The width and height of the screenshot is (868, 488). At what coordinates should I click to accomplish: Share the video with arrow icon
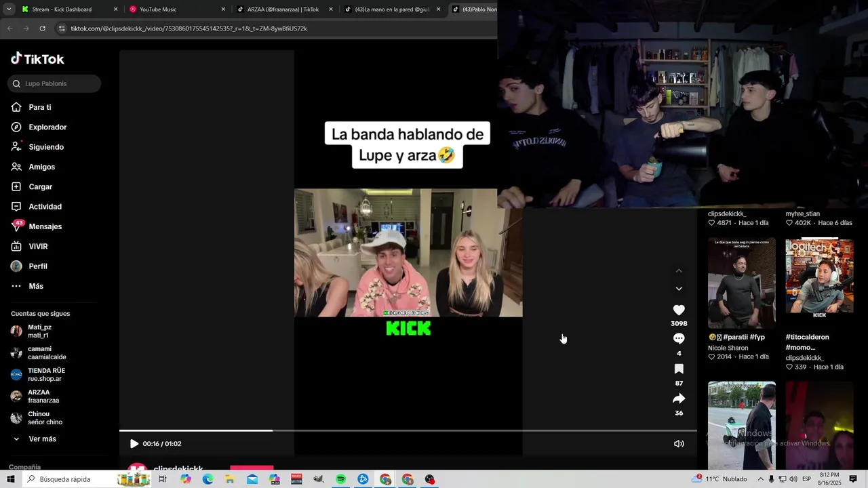(679, 399)
